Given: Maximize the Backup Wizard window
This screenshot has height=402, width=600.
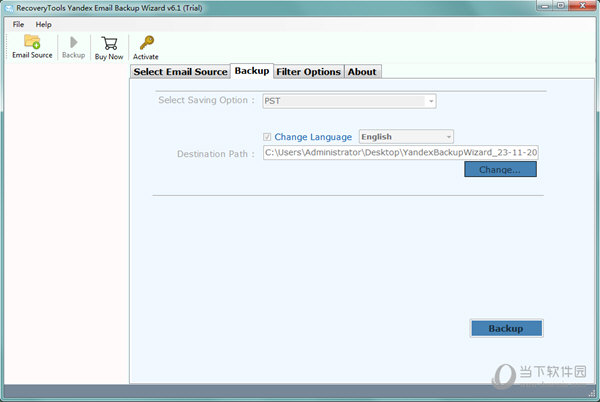Looking at the screenshot, I should 561,6.
